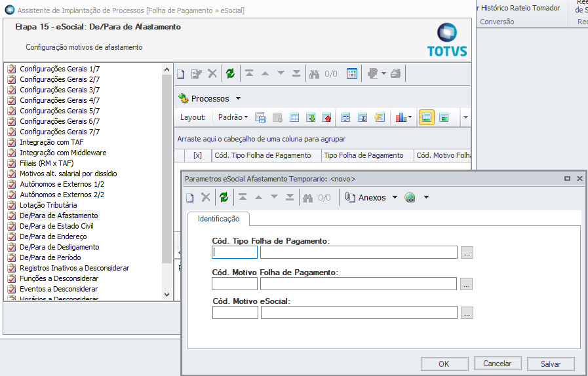Go to first record in Parametros dialog
The height and width of the screenshot is (376, 588).
pyautogui.click(x=243, y=197)
